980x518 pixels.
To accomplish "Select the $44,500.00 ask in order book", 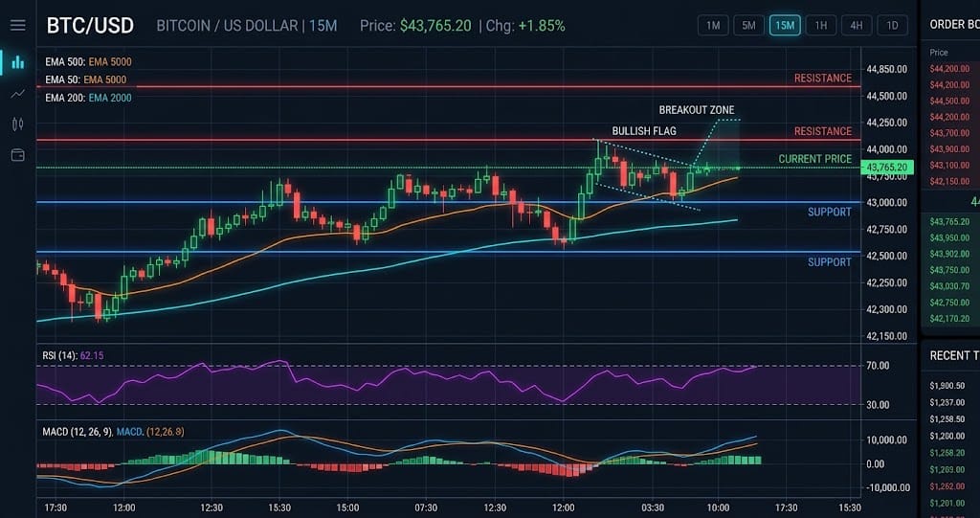I will (950, 101).
